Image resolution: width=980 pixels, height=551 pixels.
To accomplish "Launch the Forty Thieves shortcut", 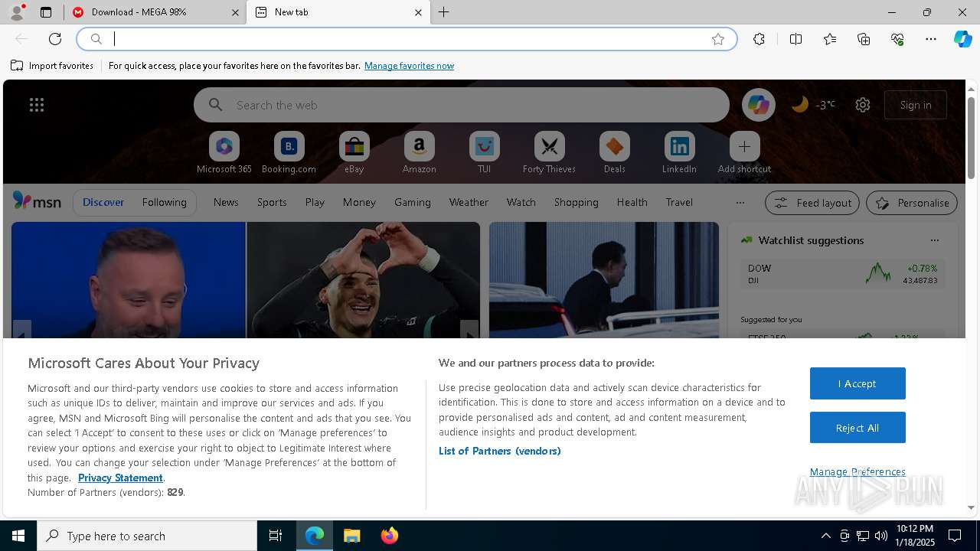I will click(x=550, y=152).
